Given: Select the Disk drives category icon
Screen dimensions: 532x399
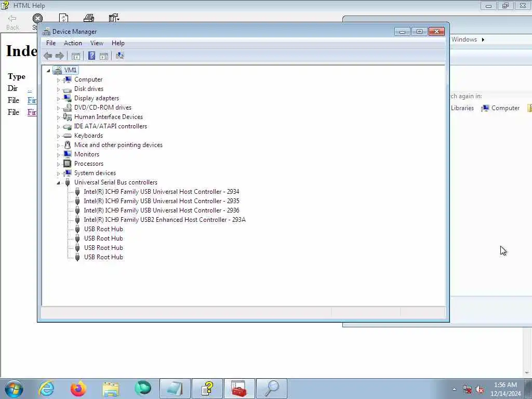Looking at the screenshot, I should (68, 89).
